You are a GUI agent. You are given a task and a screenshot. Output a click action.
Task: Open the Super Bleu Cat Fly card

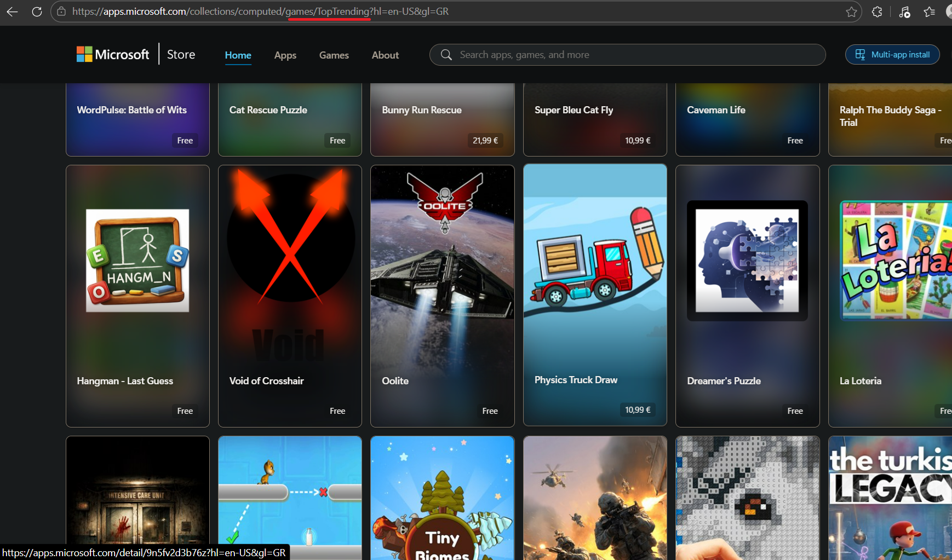click(x=595, y=119)
